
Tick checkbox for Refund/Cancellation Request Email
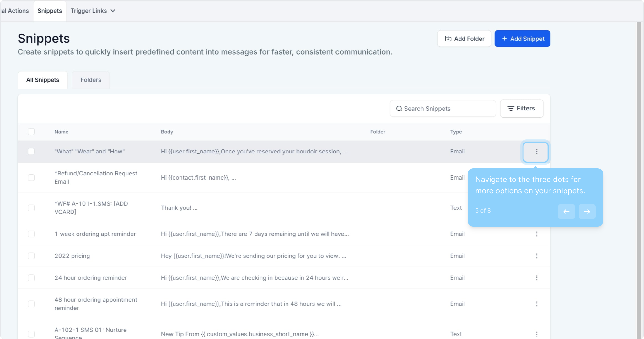click(x=31, y=178)
